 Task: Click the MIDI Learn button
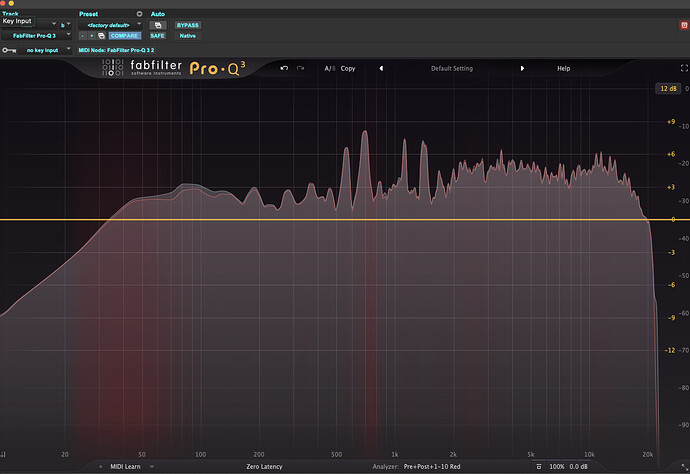125,467
